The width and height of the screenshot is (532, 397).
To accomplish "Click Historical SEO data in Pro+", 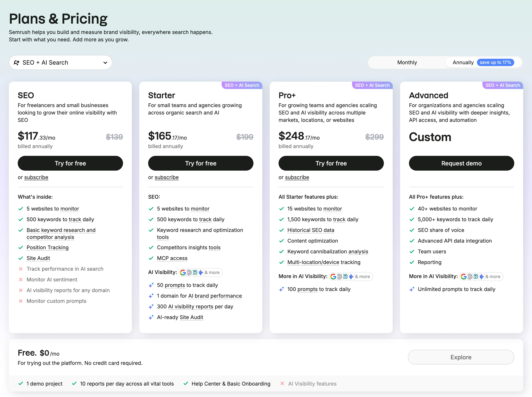I will click(x=311, y=230).
